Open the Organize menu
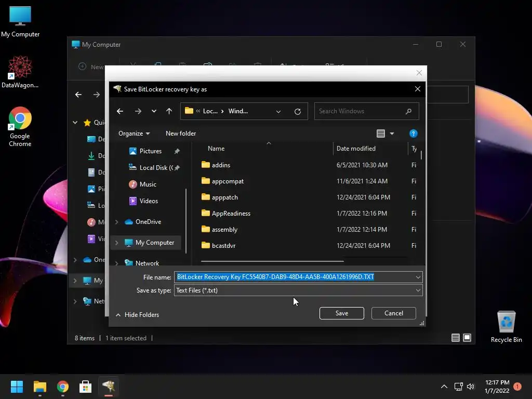Image resolution: width=532 pixels, height=399 pixels. coord(134,134)
